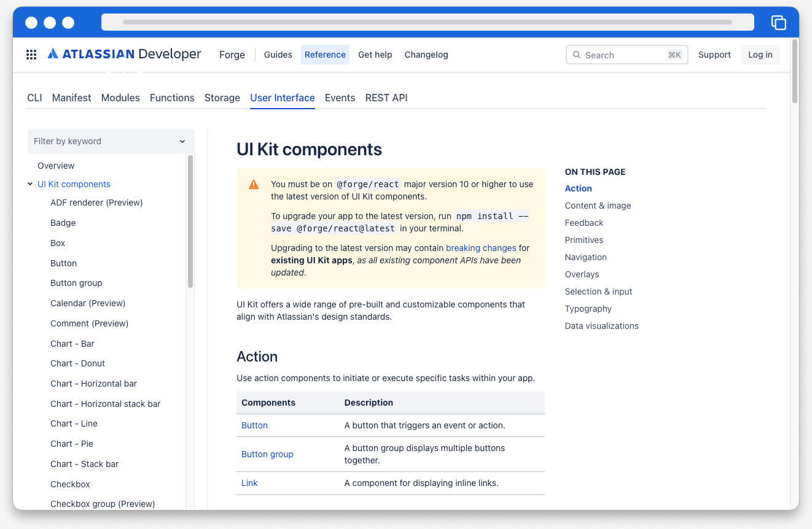Click the browser address bar

click(427, 22)
